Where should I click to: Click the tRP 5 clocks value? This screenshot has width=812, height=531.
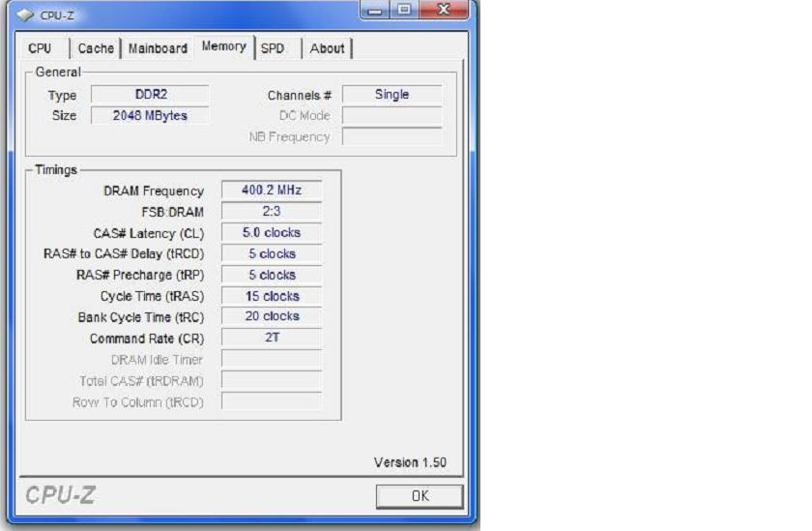tap(272, 275)
